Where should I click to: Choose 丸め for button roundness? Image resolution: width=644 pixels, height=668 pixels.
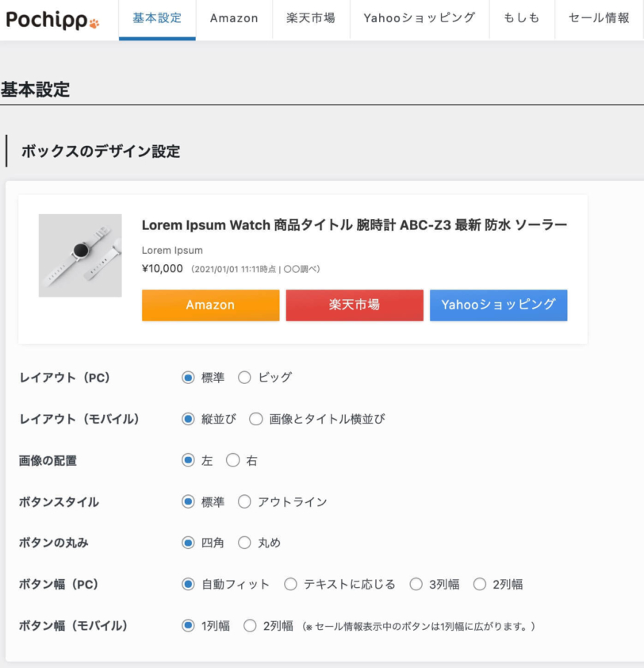tap(244, 543)
